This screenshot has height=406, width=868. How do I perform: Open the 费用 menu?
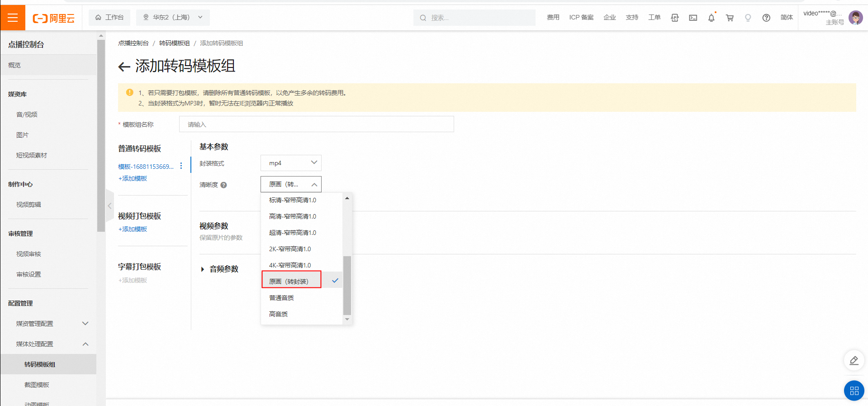pyautogui.click(x=553, y=17)
